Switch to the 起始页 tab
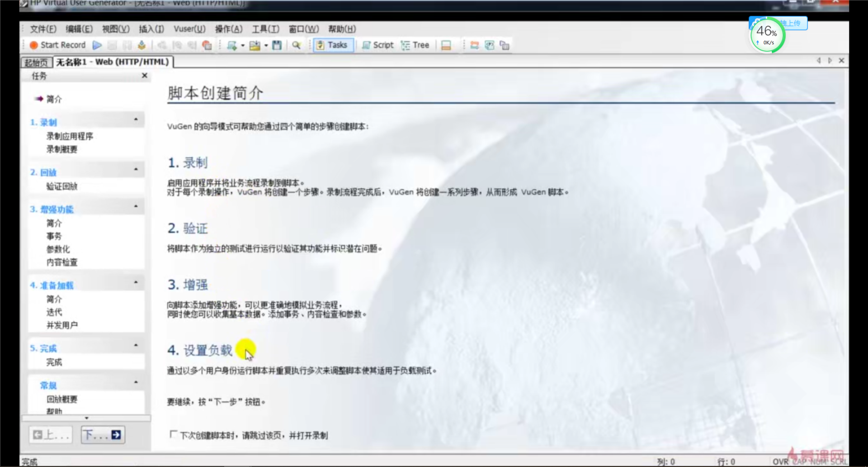This screenshot has width=868, height=467. pyautogui.click(x=36, y=62)
